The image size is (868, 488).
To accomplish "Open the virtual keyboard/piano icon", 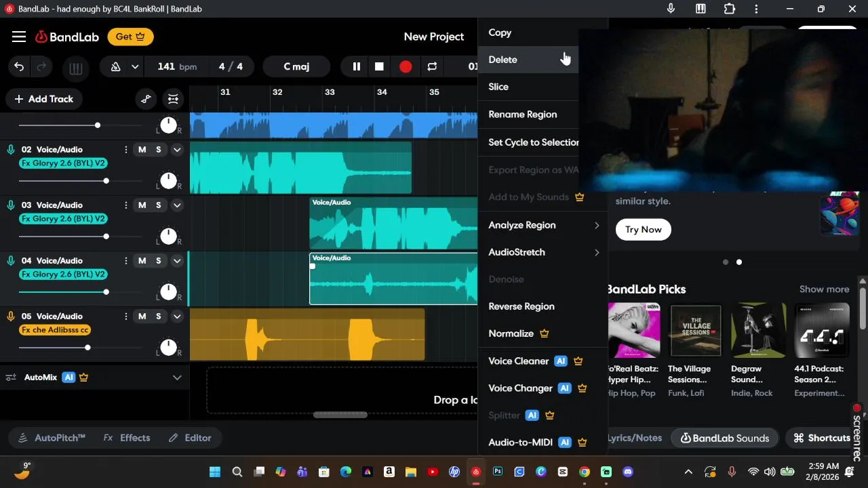I will pos(75,67).
